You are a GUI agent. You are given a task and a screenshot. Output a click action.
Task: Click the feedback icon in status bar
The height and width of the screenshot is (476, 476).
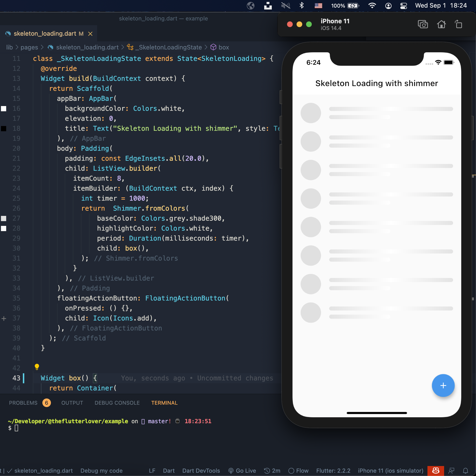point(451,471)
